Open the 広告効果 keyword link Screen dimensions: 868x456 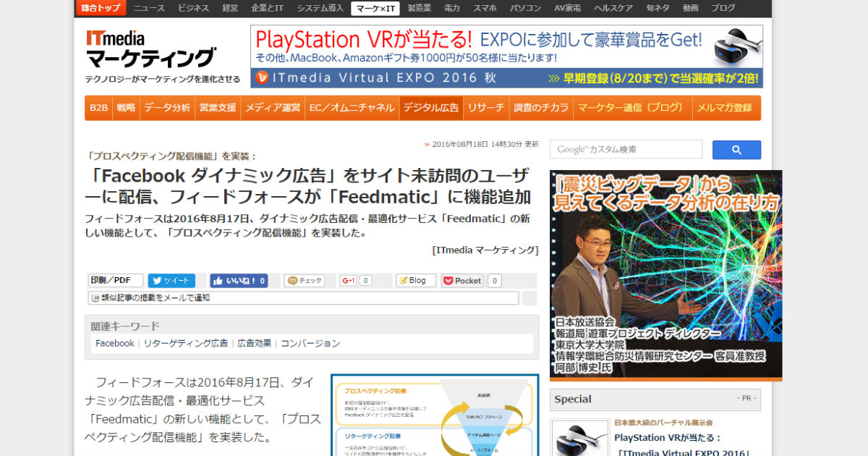(x=255, y=343)
